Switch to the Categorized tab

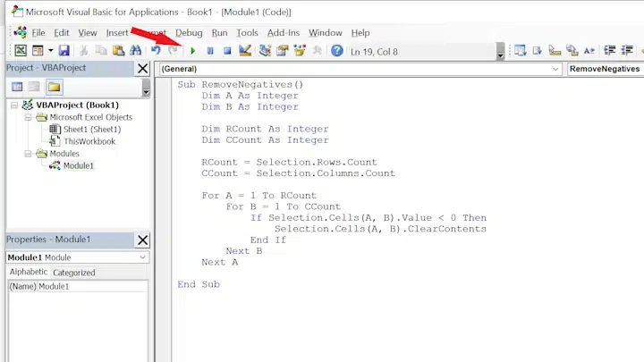(74, 273)
